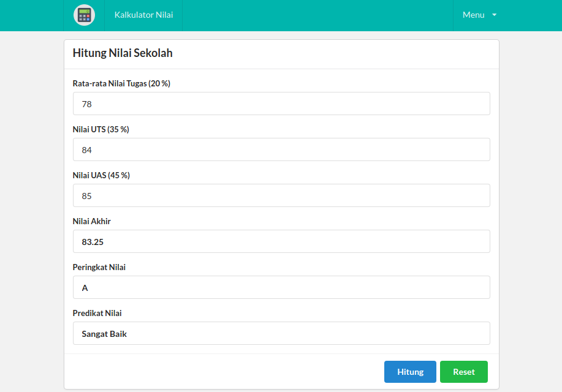Image resolution: width=562 pixels, height=392 pixels.
Task: Open the Kalkulator Nilai navbar link
Action: pos(143,15)
